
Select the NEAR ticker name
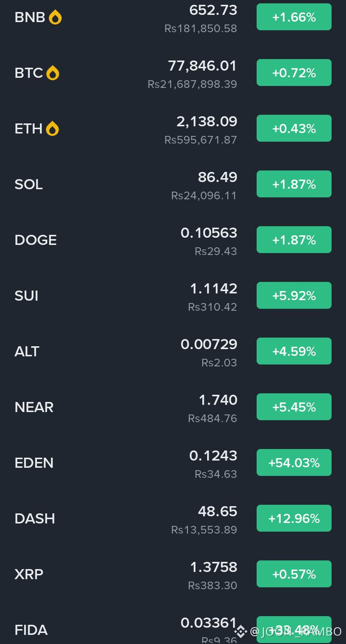pos(34,407)
